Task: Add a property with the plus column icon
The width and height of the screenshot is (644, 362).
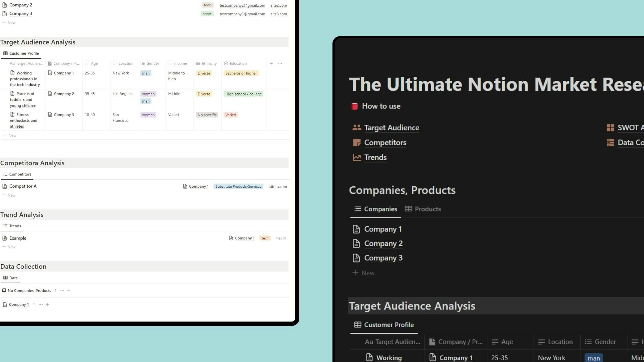Action: pyautogui.click(x=271, y=64)
